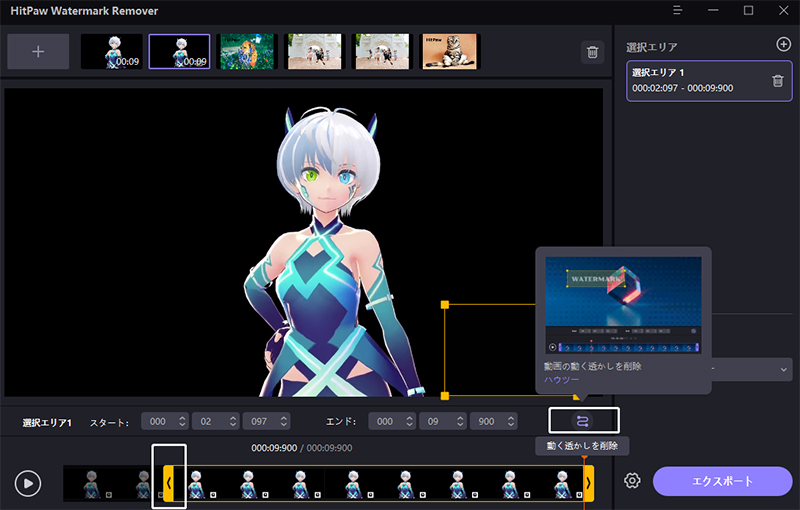Image resolution: width=800 pixels, height=510 pixels.
Task: Open the ハウツー how-to link
Action: (561, 379)
